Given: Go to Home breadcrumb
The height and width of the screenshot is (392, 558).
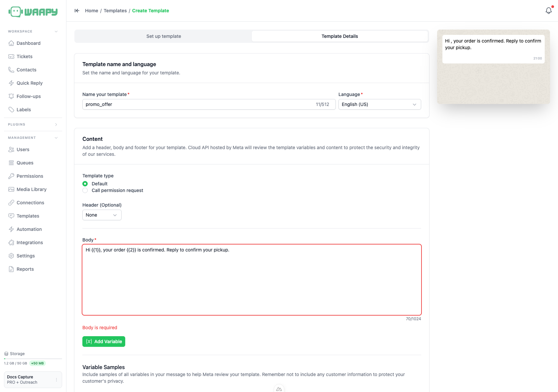Looking at the screenshot, I should [x=91, y=11].
